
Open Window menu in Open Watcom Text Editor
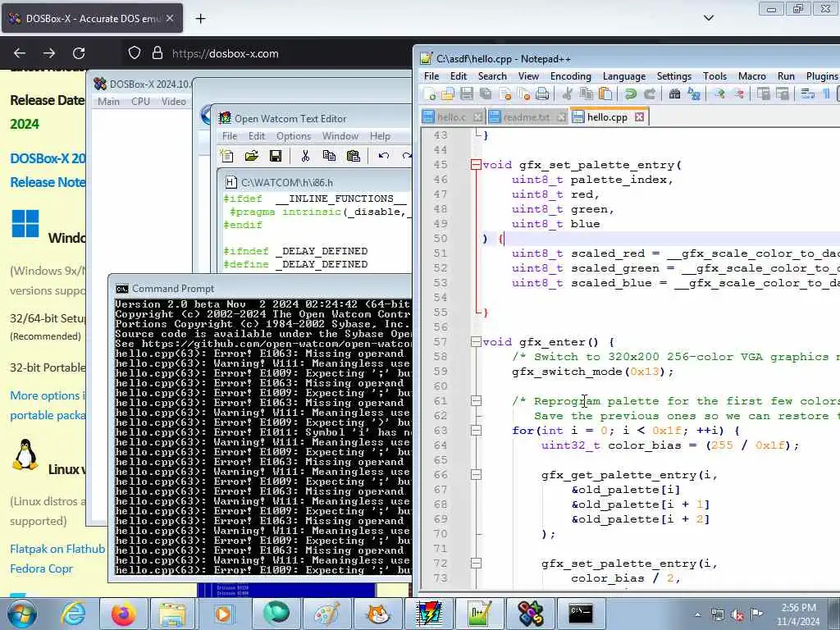coord(340,136)
